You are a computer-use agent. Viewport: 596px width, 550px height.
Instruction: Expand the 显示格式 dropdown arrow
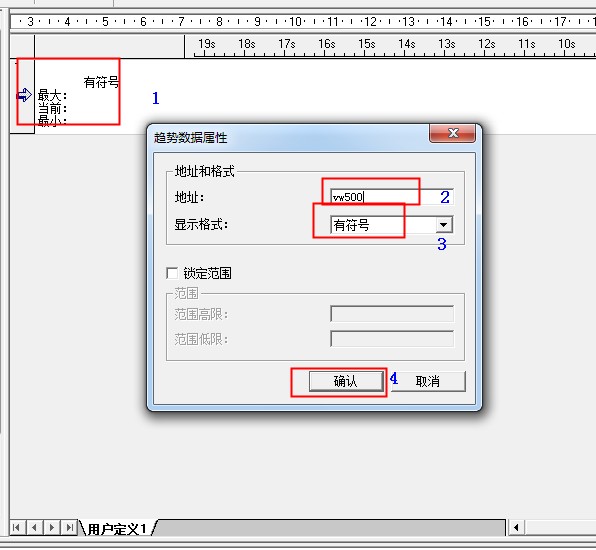[x=444, y=225]
